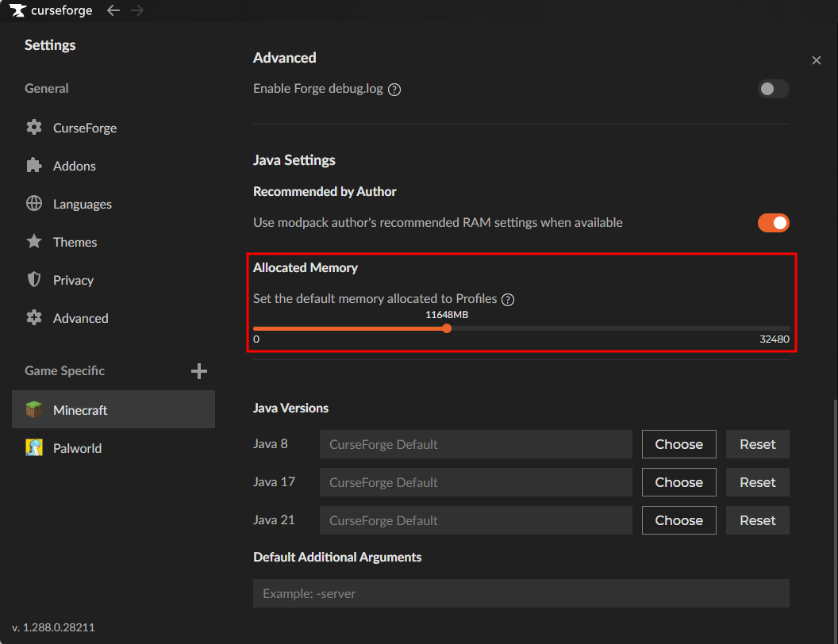
Task: Click the CurseForge anvil logo
Action: point(17,10)
